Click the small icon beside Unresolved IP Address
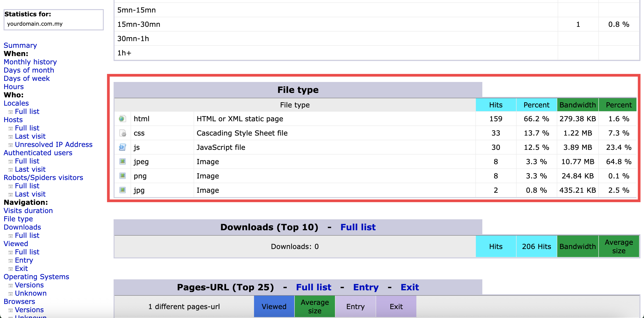The width and height of the screenshot is (644, 318). (10, 145)
